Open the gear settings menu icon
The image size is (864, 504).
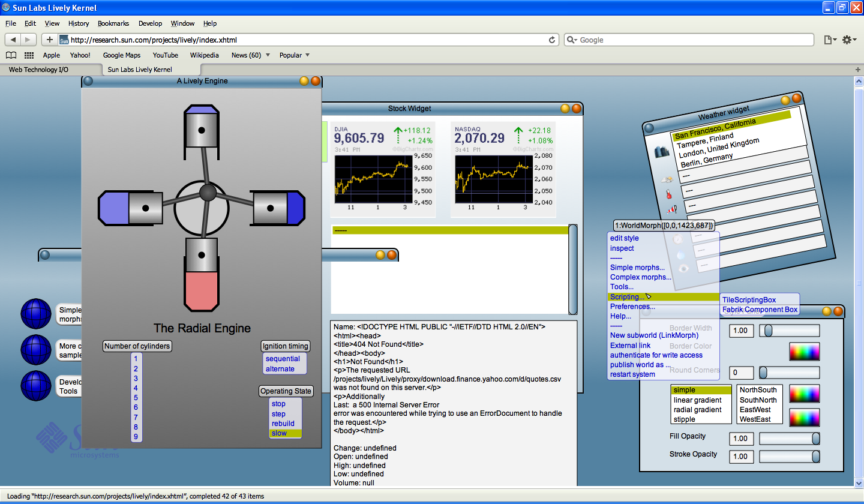click(x=849, y=40)
